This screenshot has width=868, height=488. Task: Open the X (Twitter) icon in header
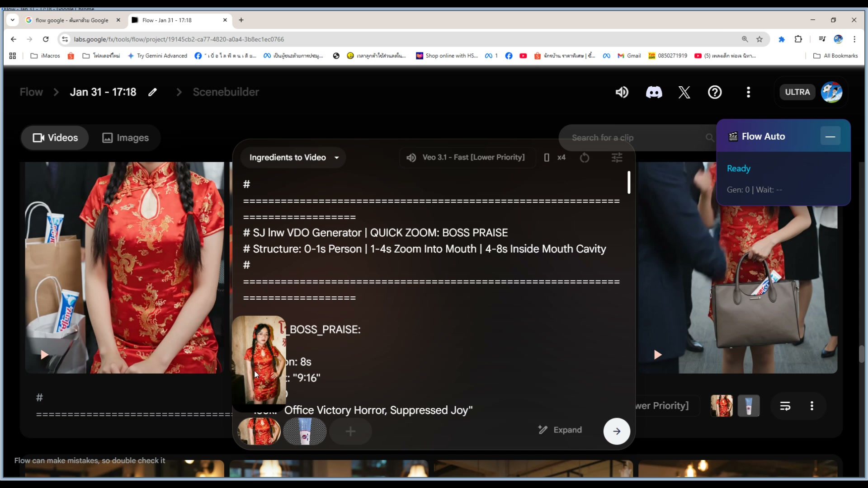coord(684,92)
